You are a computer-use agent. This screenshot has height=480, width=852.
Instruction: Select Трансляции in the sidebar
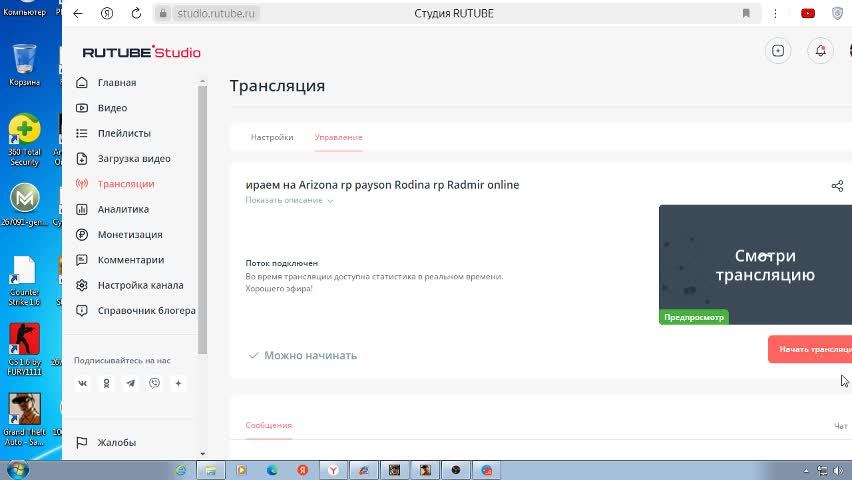pyautogui.click(x=115, y=184)
